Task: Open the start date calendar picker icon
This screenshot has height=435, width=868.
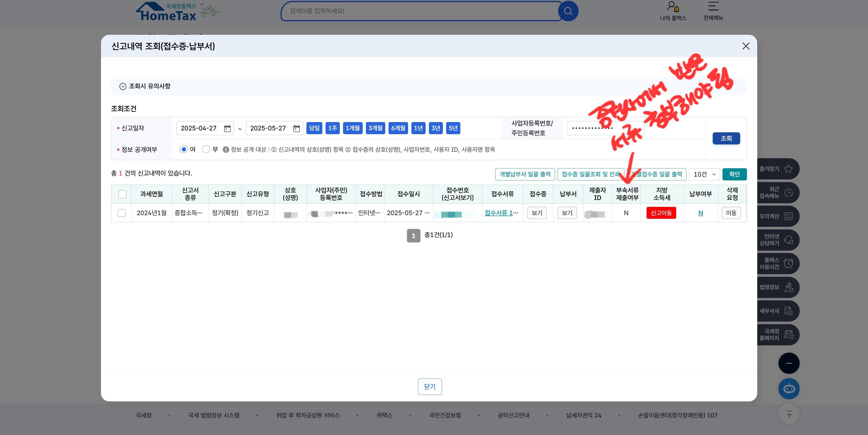Action: coord(227,129)
